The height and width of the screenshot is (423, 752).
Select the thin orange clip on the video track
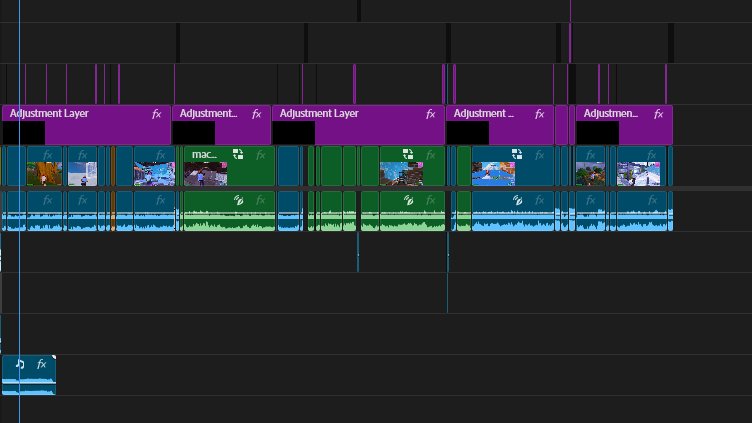point(113,166)
